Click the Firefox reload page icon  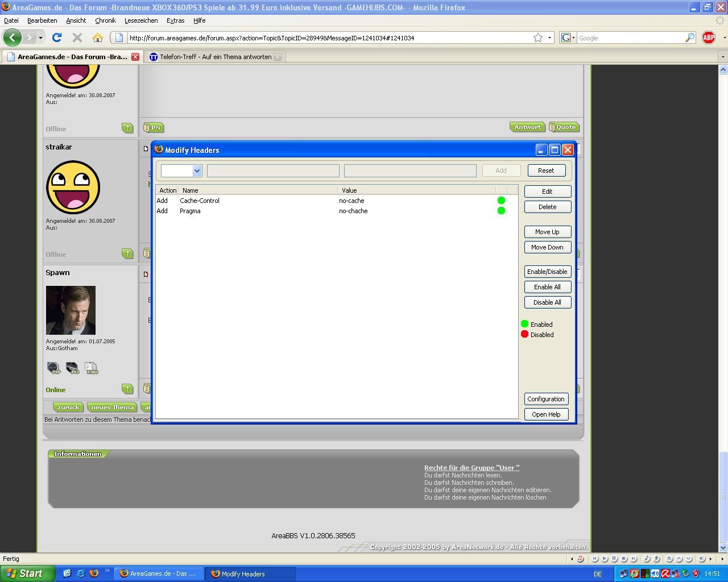pos(56,38)
